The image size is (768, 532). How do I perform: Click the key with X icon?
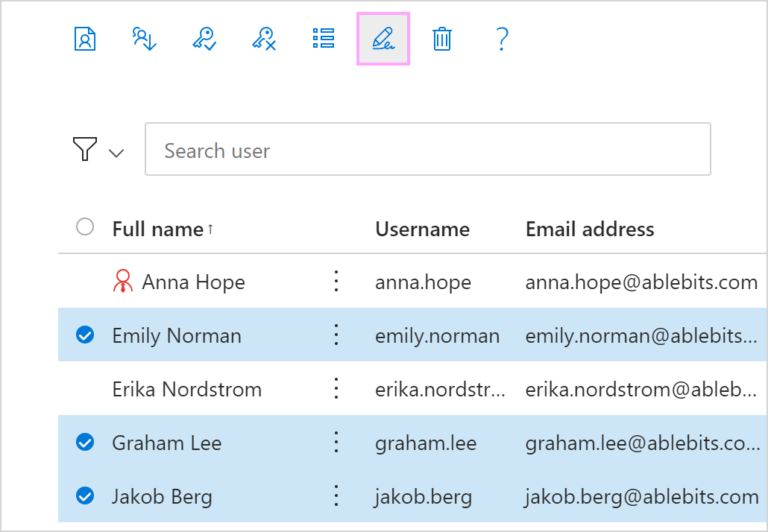pyautogui.click(x=264, y=39)
